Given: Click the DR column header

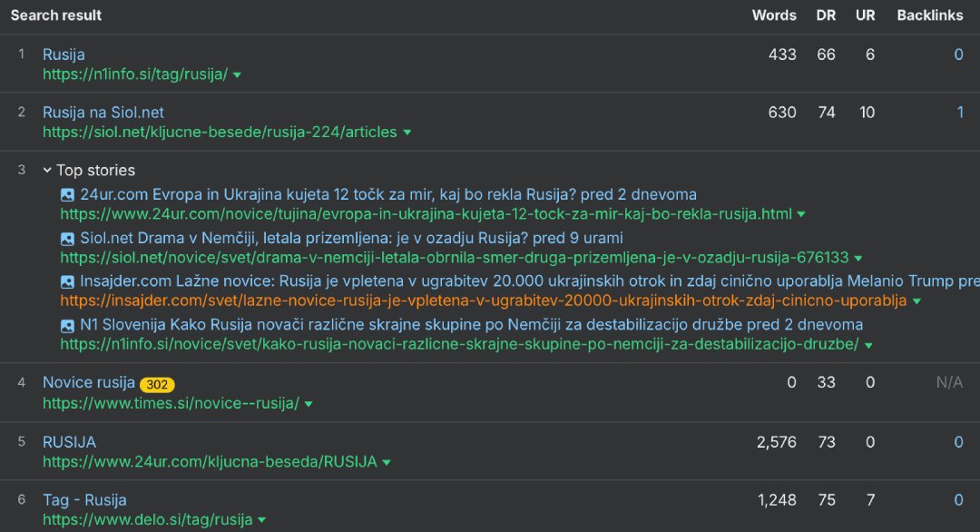Looking at the screenshot, I should pos(826,15).
